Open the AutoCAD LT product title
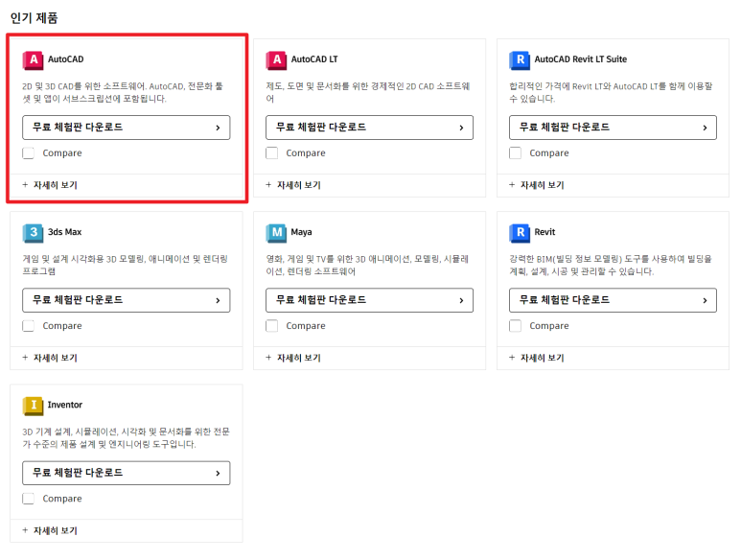Image resolution: width=741 pixels, height=560 pixels. [x=314, y=59]
